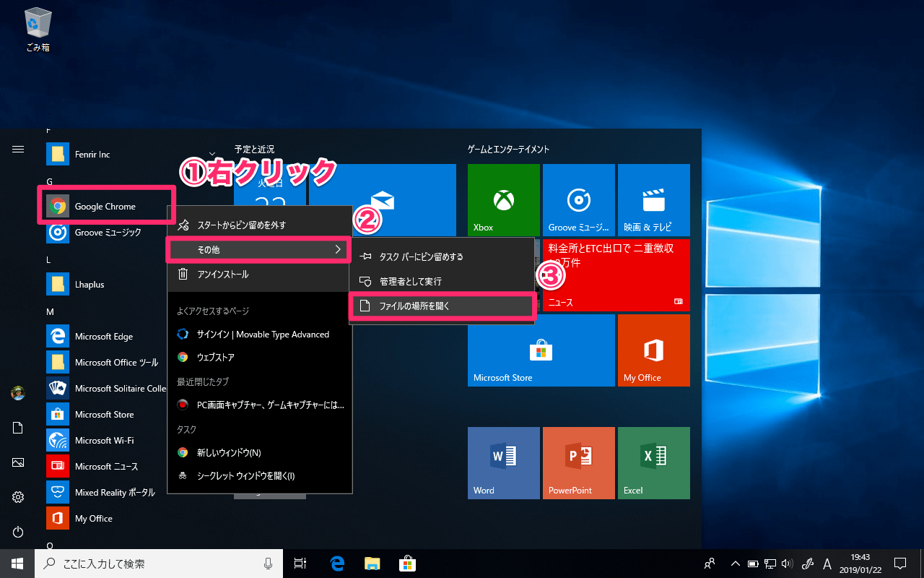Open the 映画 & テレビ tile
The height and width of the screenshot is (578, 924).
[x=654, y=200]
